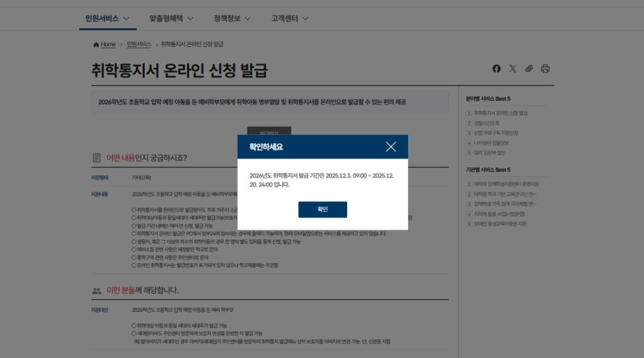This screenshot has width=644, height=358.
Task: Open the 장애인 평생교육이용권 지원 link
Action: coord(500,224)
